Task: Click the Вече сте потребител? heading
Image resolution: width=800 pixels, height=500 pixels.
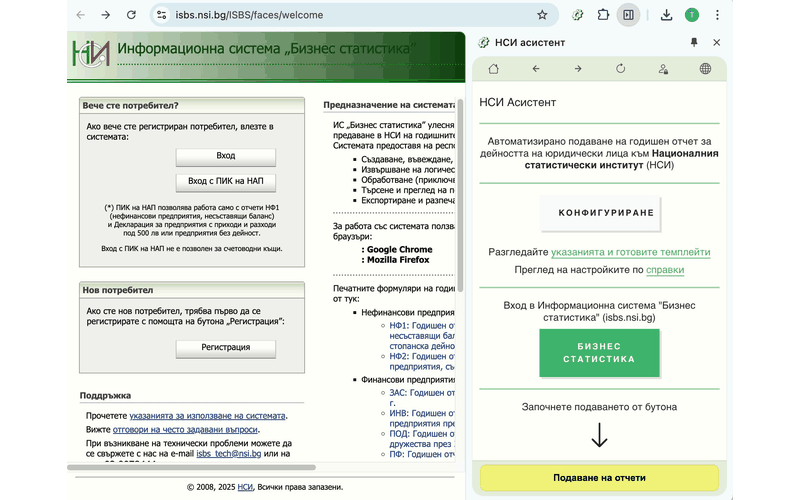Action: pos(131,106)
